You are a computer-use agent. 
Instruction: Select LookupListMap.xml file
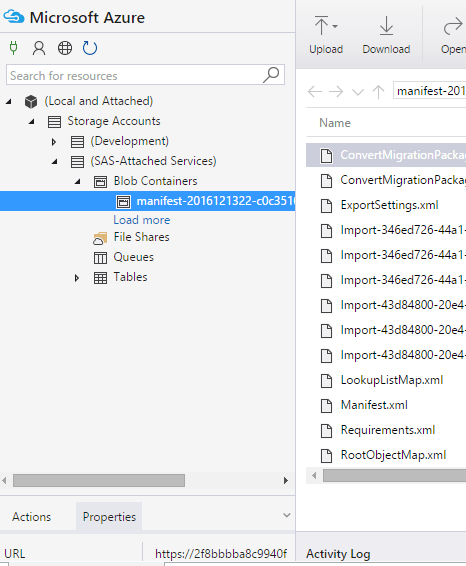pos(392,380)
